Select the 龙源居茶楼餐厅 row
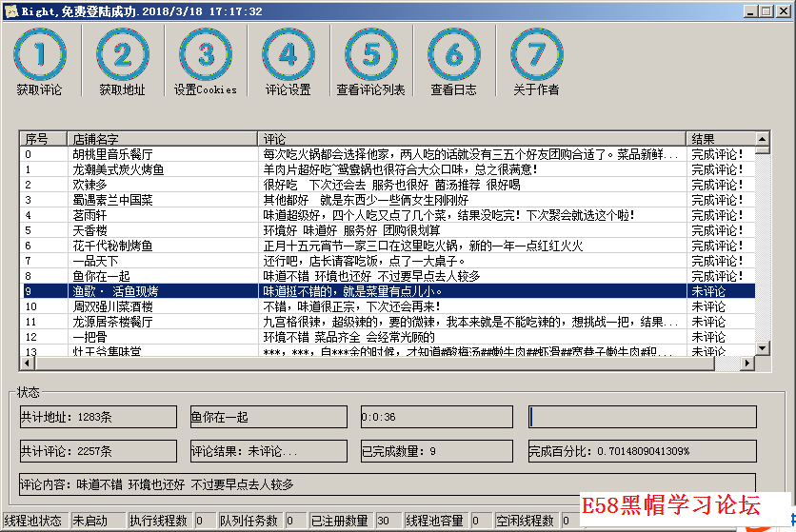 pos(388,322)
